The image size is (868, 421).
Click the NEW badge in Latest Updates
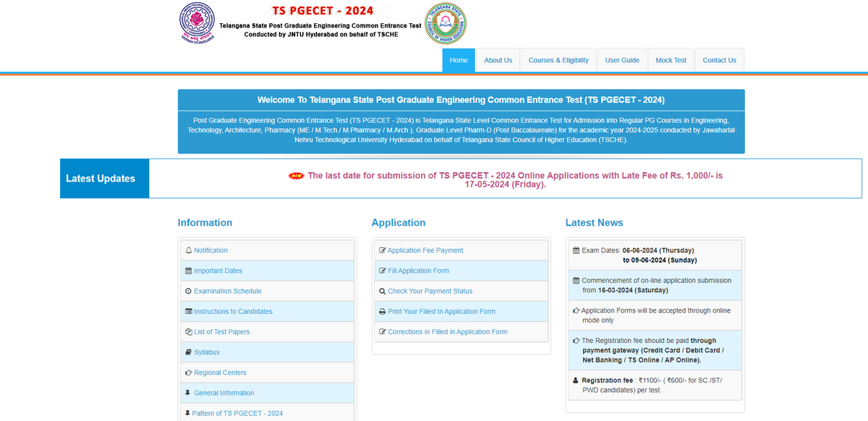pyautogui.click(x=297, y=176)
